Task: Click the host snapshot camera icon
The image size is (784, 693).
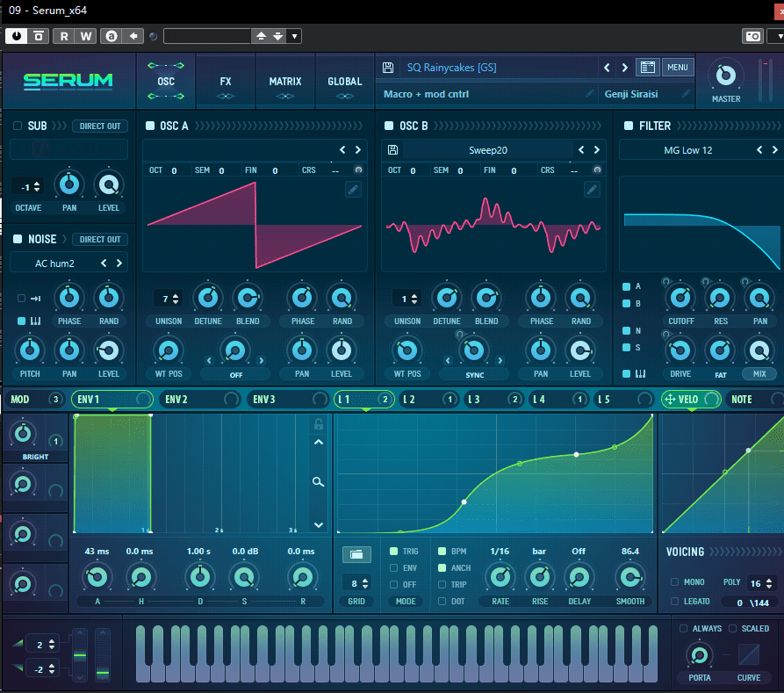Action: 752,36
